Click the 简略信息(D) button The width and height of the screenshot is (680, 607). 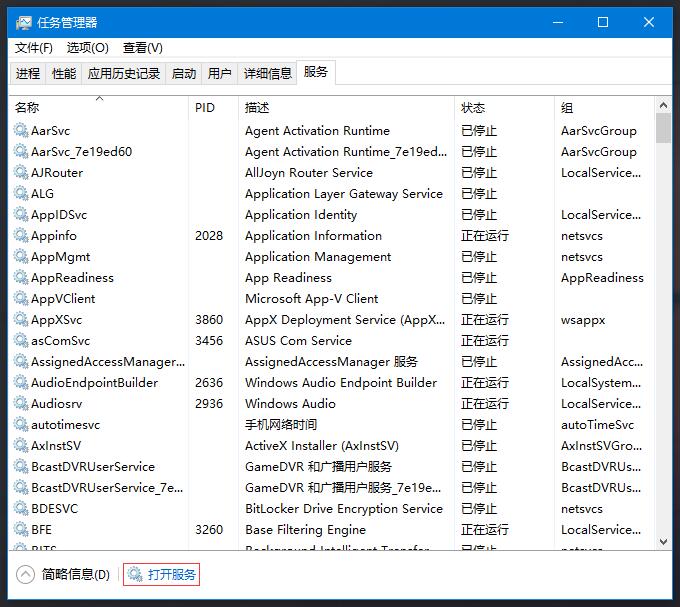coord(76,574)
